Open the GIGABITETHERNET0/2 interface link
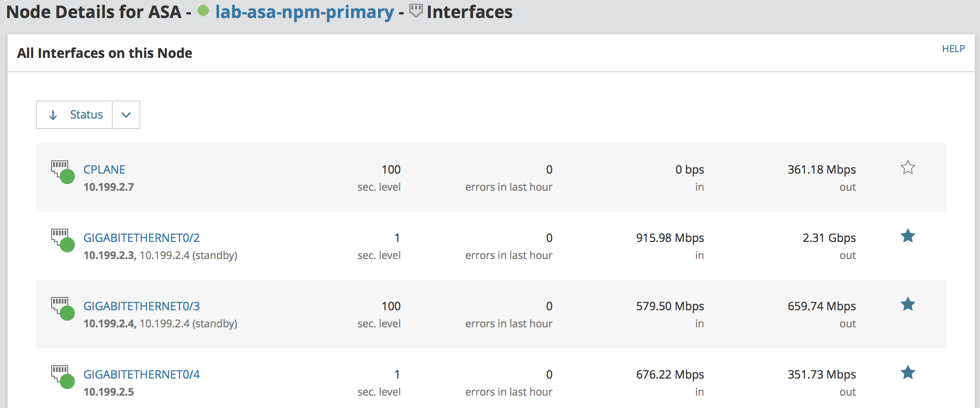The height and width of the screenshot is (408, 980). point(142,238)
